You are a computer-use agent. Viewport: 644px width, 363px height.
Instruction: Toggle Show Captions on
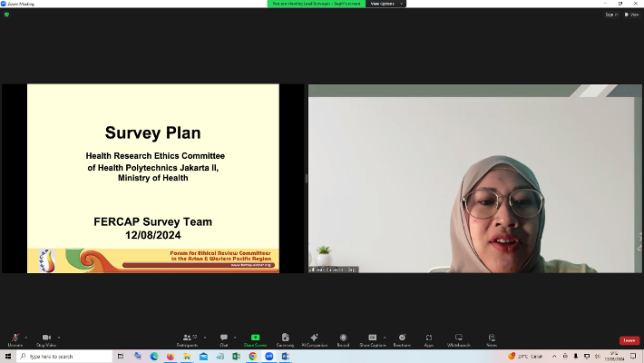(372, 338)
